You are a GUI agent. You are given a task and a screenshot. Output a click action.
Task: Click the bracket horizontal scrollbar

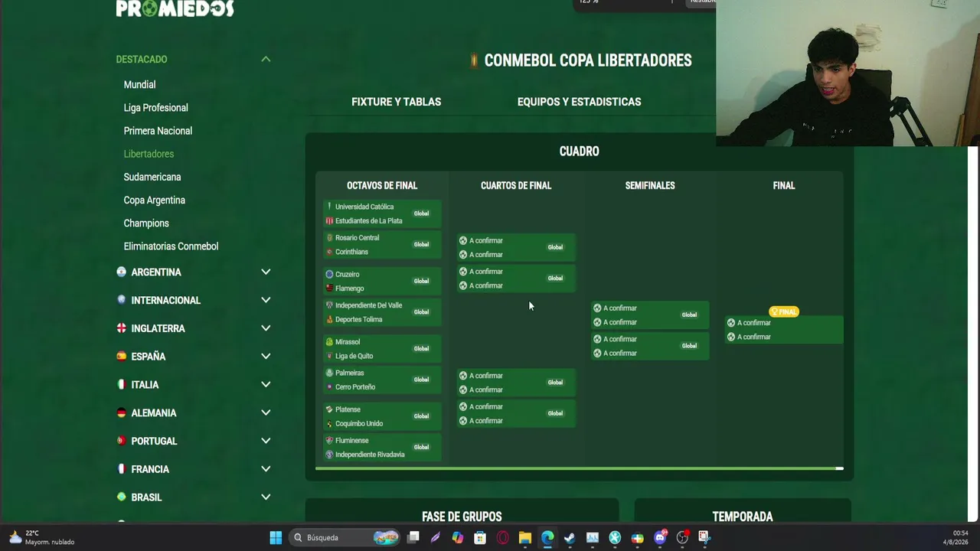(x=579, y=468)
